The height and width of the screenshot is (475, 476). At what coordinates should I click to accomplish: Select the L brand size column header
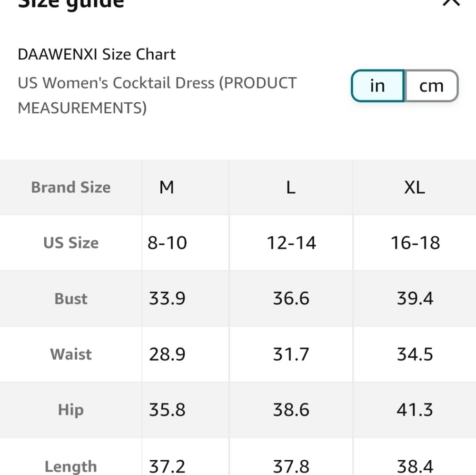pos(291,187)
